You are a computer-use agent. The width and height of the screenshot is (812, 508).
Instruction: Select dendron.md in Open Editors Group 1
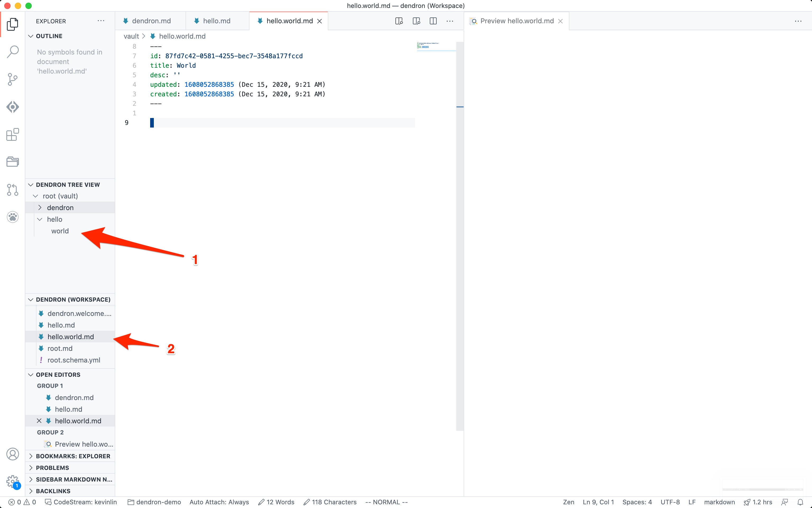click(x=70, y=397)
